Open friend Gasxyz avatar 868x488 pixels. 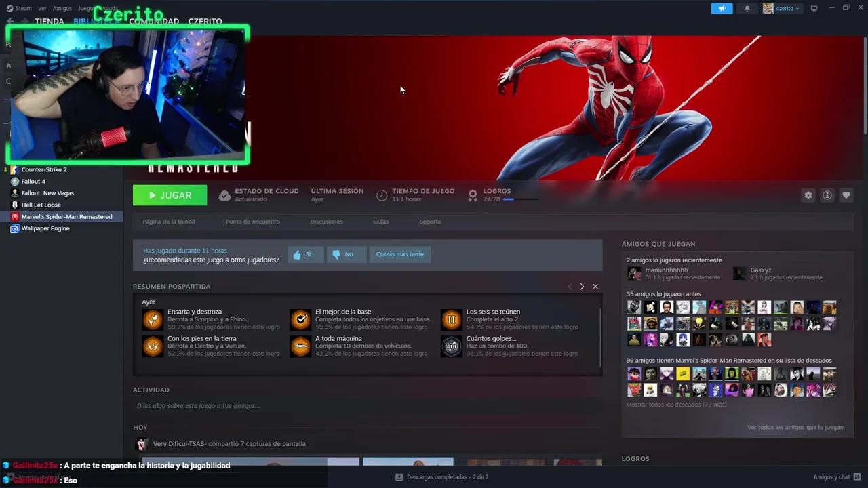point(739,274)
